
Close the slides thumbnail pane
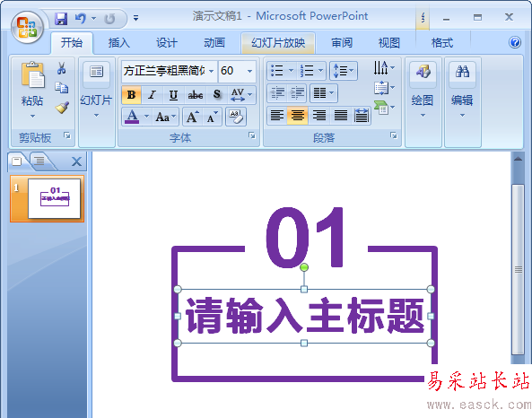pyautogui.click(x=76, y=161)
